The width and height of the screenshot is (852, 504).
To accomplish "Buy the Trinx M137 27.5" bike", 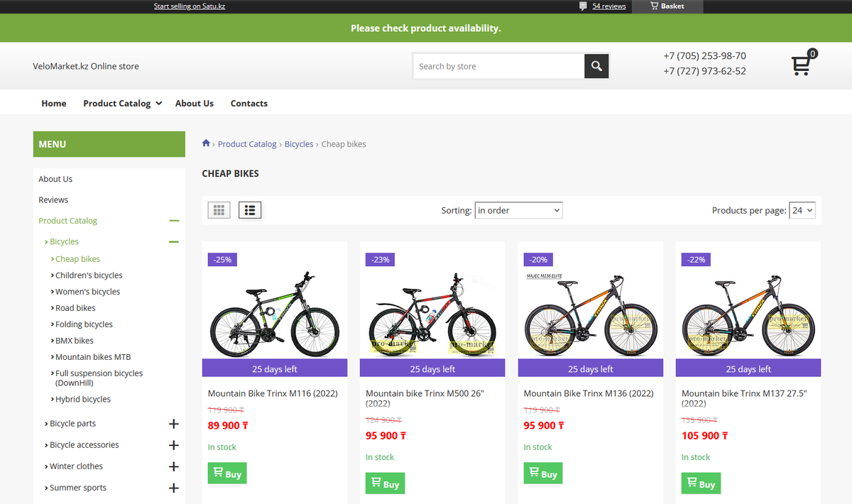I will tap(701, 483).
